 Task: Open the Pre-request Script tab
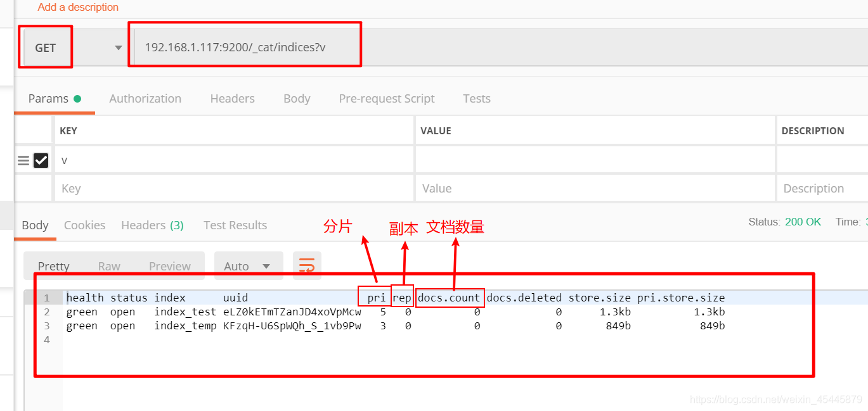pos(387,99)
